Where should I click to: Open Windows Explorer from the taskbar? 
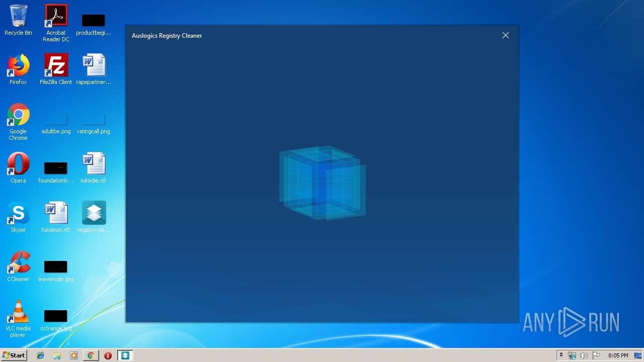pos(57,355)
